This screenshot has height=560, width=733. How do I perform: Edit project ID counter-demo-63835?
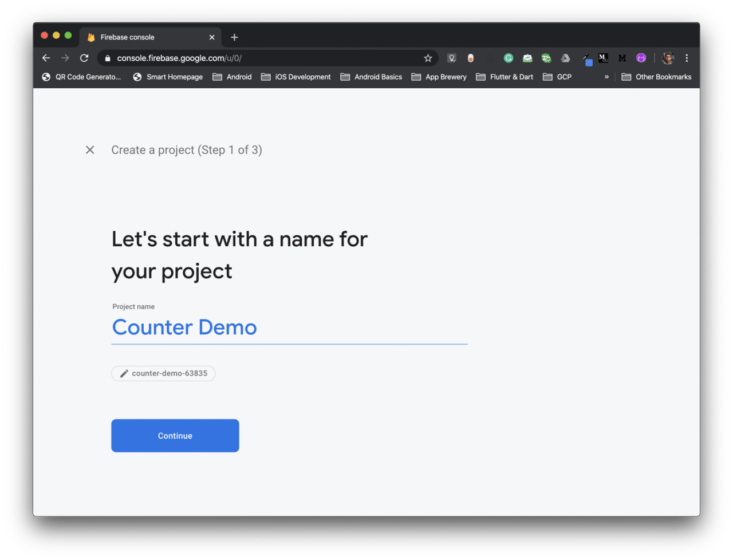pos(163,373)
